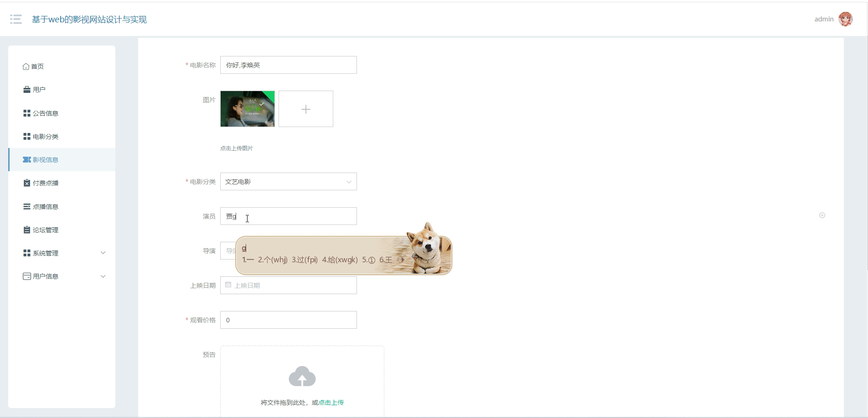Click the 影视信息 ticket icon
The width and height of the screenshot is (868, 418).
27,160
